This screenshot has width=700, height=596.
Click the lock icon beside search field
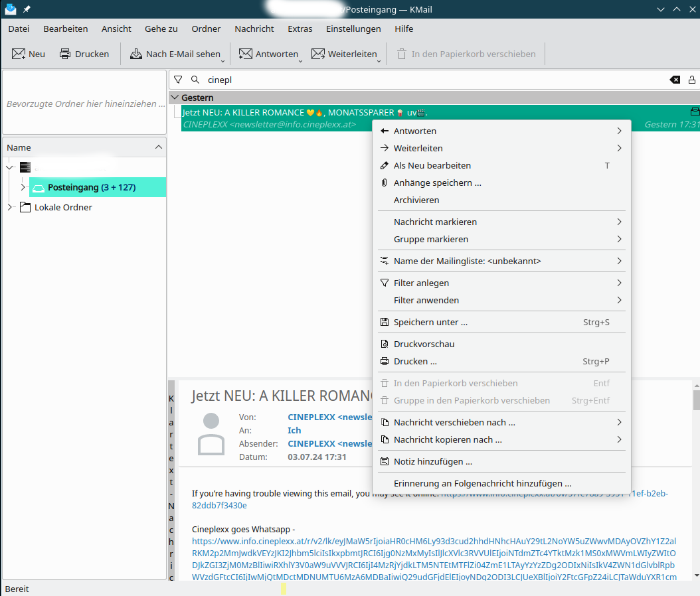tap(692, 80)
